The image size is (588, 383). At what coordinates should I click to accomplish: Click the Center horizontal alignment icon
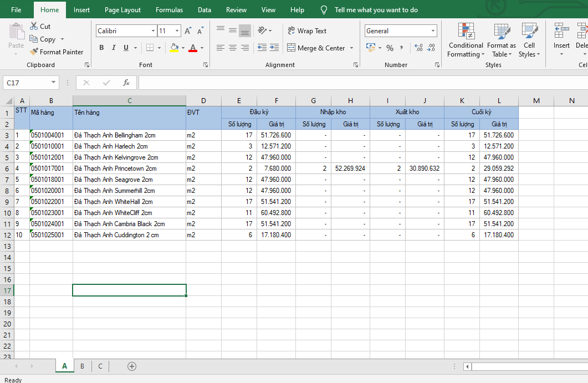233,48
